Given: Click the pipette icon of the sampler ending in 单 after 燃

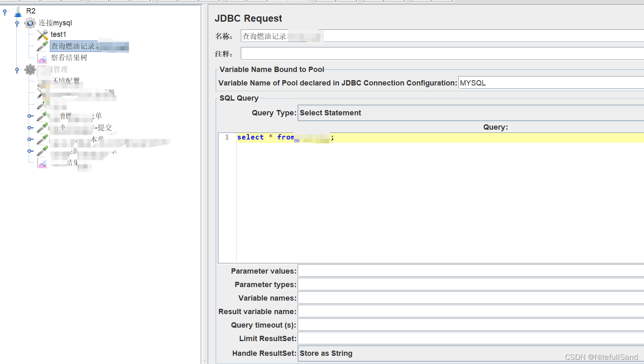Looking at the screenshot, I should click(x=42, y=116).
